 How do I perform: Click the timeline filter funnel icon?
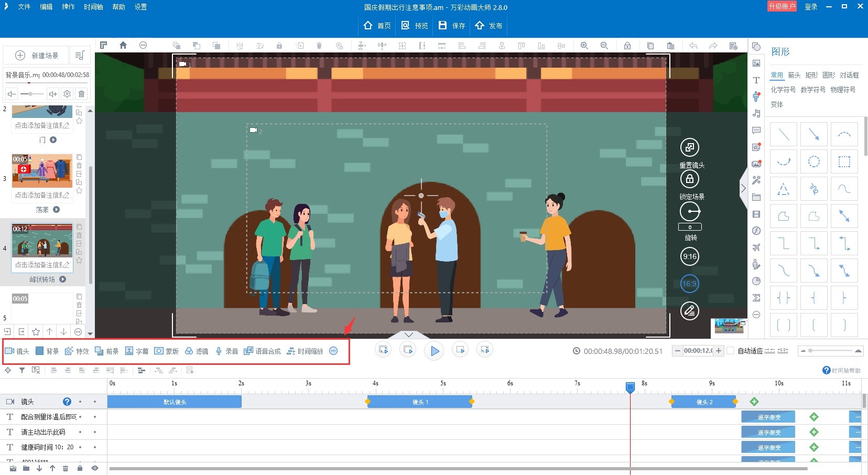click(x=21, y=370)
